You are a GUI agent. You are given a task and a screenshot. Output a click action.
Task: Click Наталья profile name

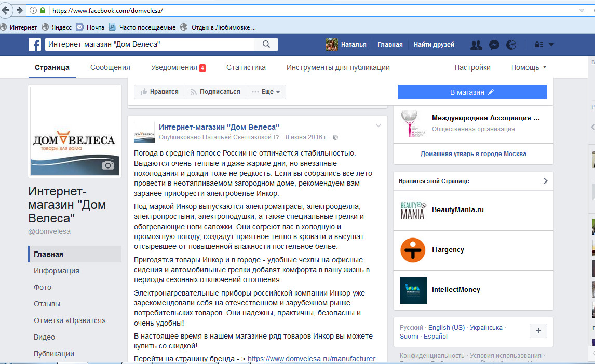pyautogui.click(x=354, y=44)
